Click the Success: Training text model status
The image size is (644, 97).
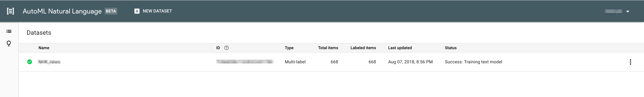tap(473, 62)
